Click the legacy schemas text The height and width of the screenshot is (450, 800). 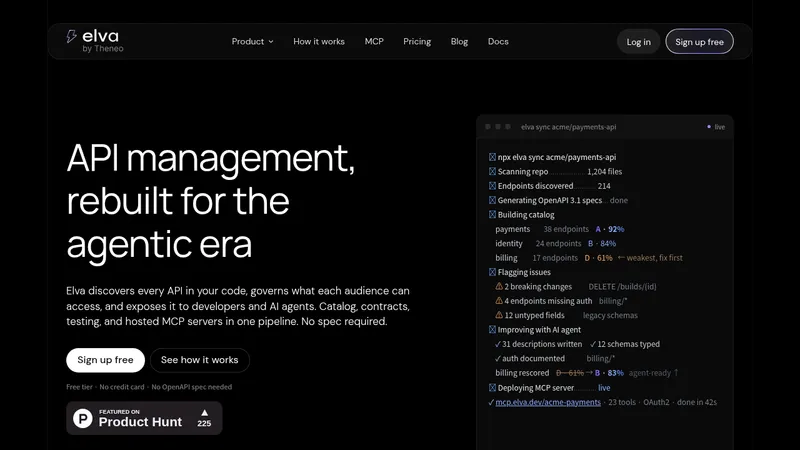(610, 315)
